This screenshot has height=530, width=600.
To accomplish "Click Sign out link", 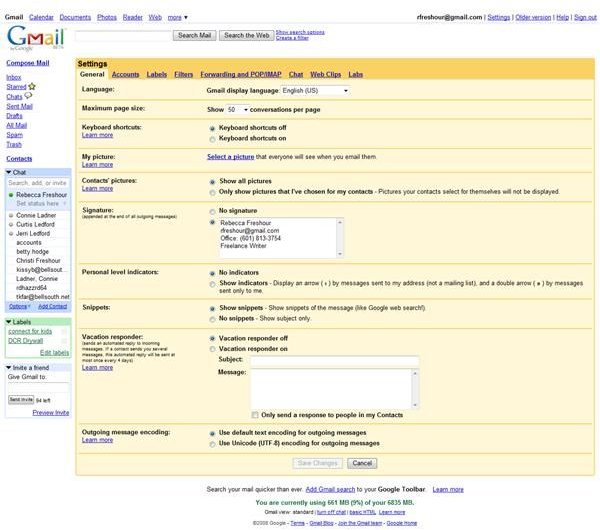I will pyautogui.click(x=585, y=17).
